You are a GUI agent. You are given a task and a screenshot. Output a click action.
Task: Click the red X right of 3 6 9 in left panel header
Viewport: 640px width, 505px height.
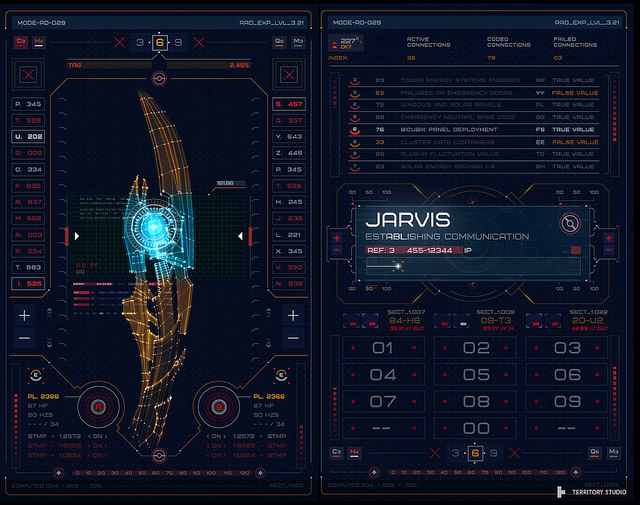point(199,42)
